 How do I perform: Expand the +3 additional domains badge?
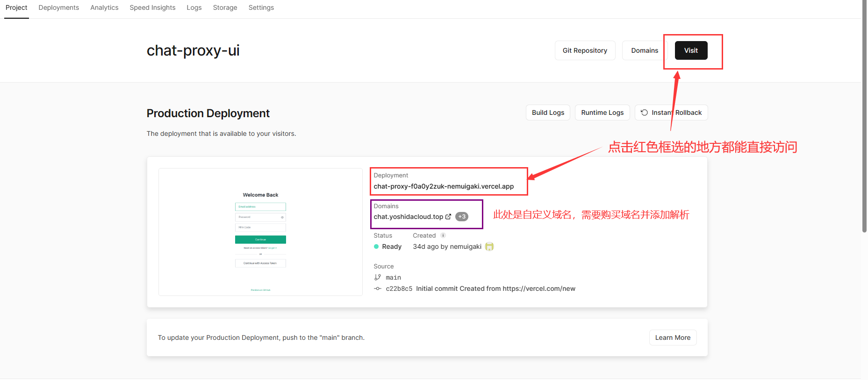(x=462, y=217)
